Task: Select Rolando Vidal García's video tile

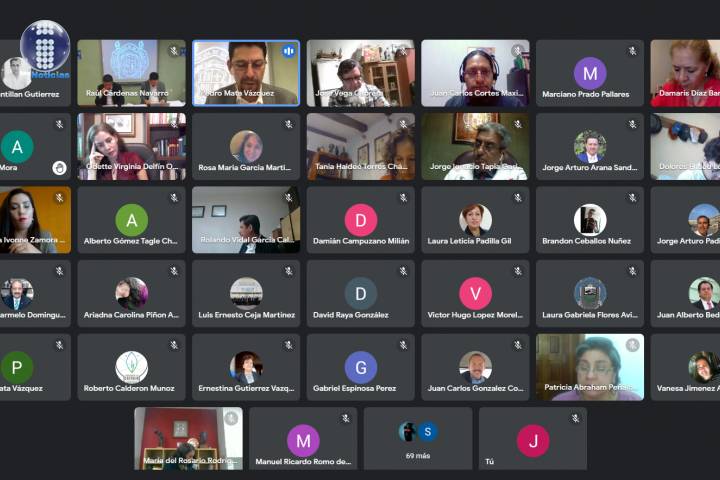Action: click(x=245, y=219)
